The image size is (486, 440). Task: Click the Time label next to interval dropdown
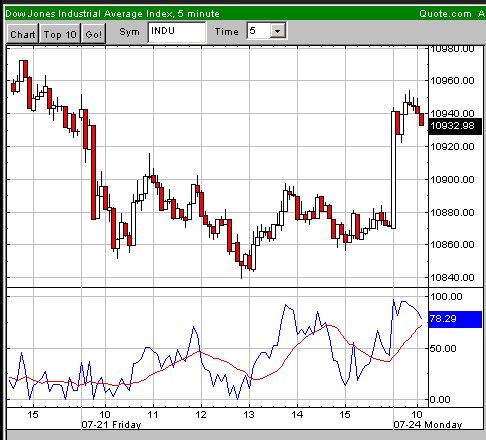tap(227, 32)
